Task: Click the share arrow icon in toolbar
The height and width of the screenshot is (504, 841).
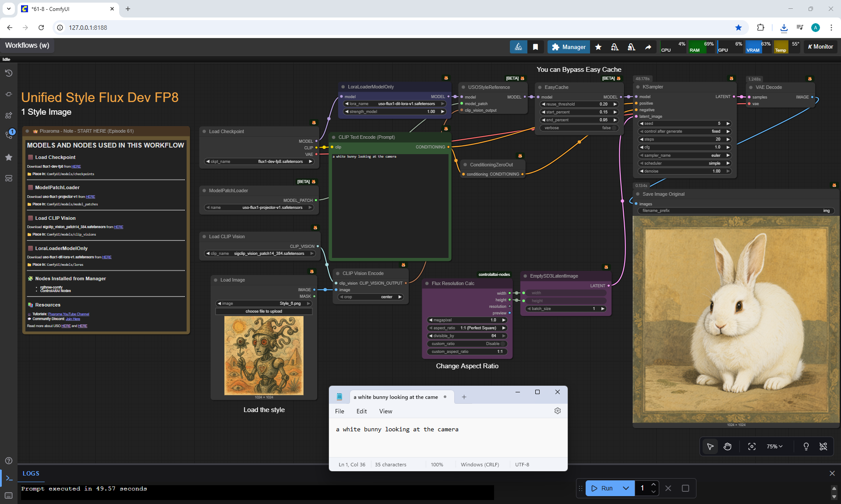Action: 648,47
